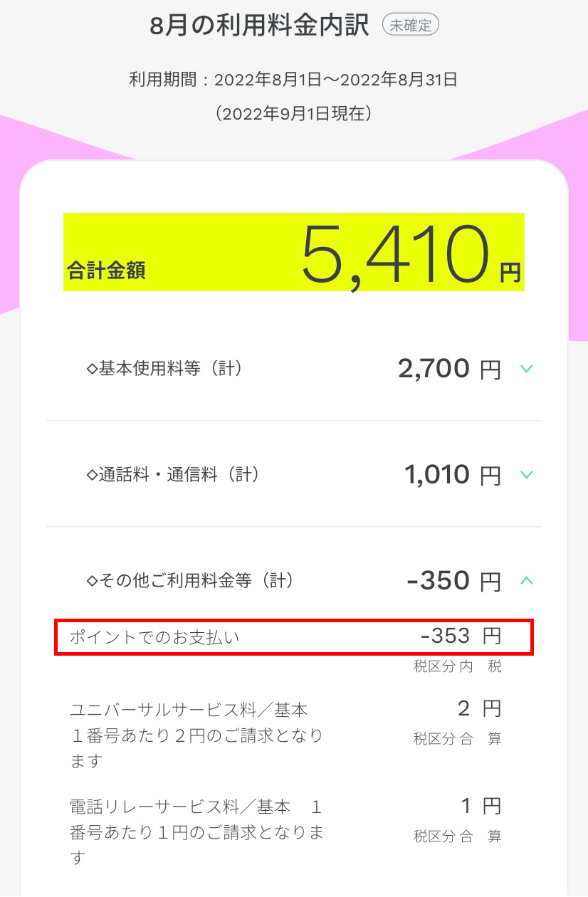Click the -353 円 points payment amount

click(461, 636)
